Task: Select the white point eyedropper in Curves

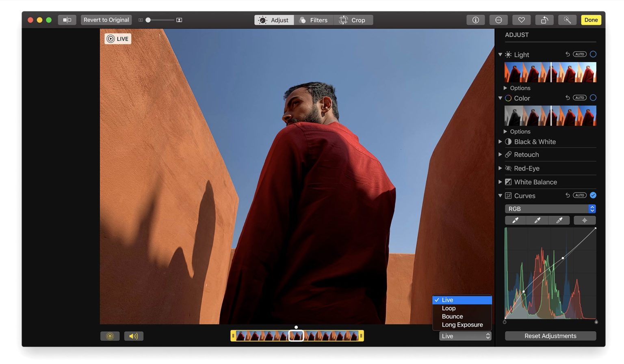Action: [x=559, y=220]
